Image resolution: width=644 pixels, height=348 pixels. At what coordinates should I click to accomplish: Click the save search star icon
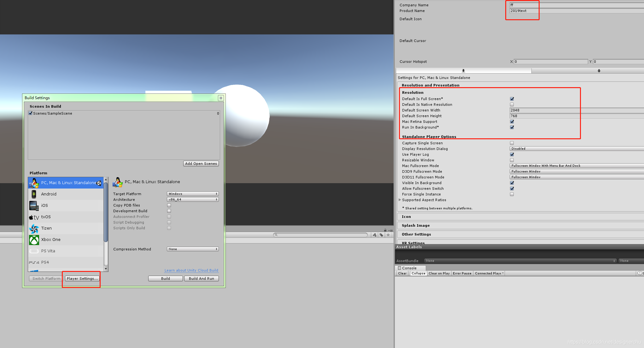(388, 235)
